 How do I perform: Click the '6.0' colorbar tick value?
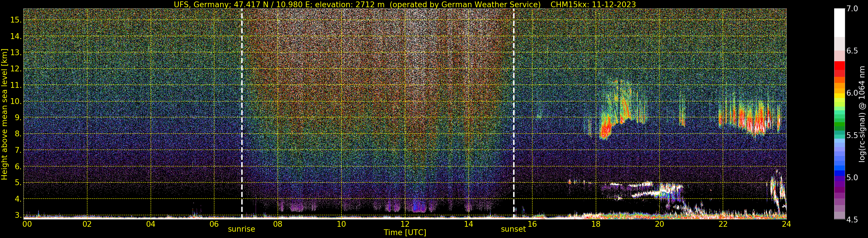coord(852,93)
